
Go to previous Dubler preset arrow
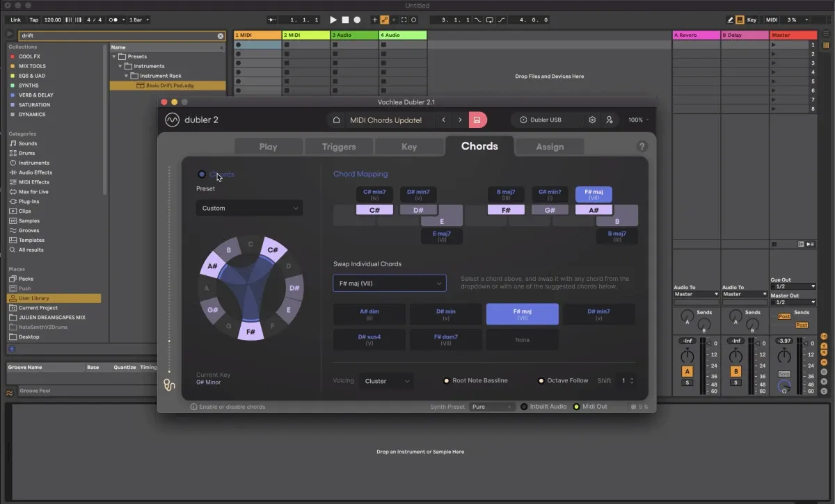coord(444,120)
